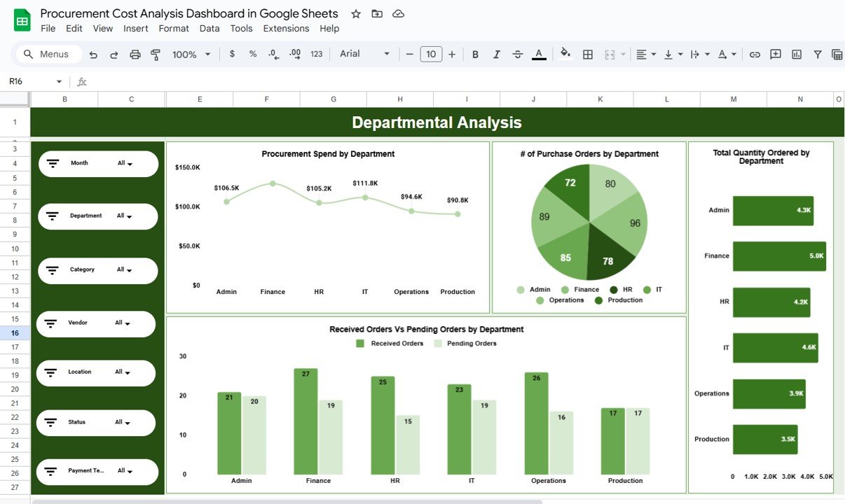The width and height of the screenshot is (845, 504).
Task: Insert a comment
Action: (776, 54)
